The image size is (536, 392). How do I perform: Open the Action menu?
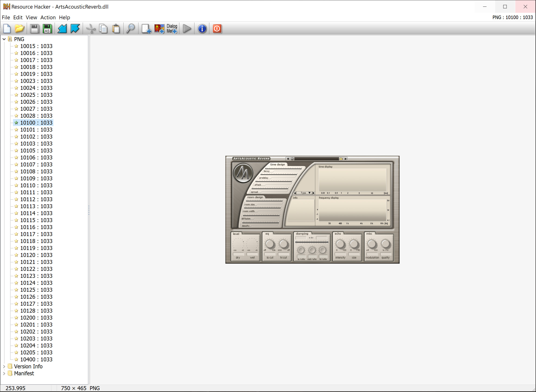coord(48,17)
